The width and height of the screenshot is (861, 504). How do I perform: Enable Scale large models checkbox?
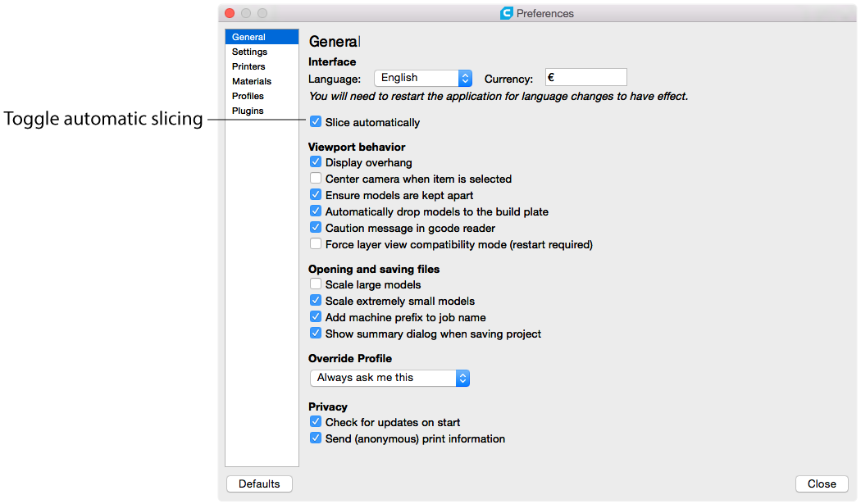315,284
